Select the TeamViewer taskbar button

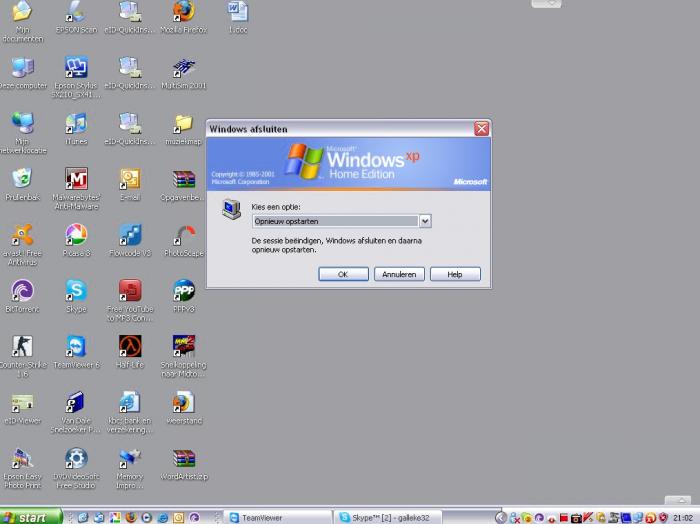278,517
